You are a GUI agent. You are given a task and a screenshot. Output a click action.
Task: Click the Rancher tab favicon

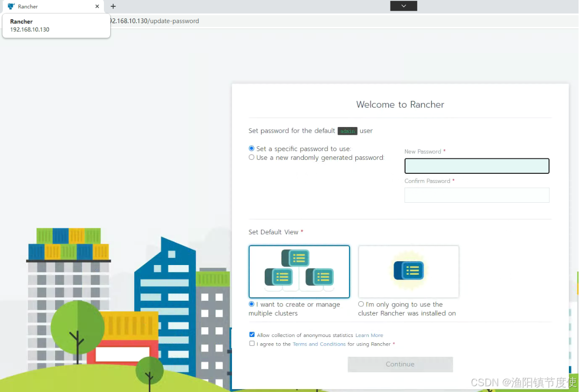[11, 6]
